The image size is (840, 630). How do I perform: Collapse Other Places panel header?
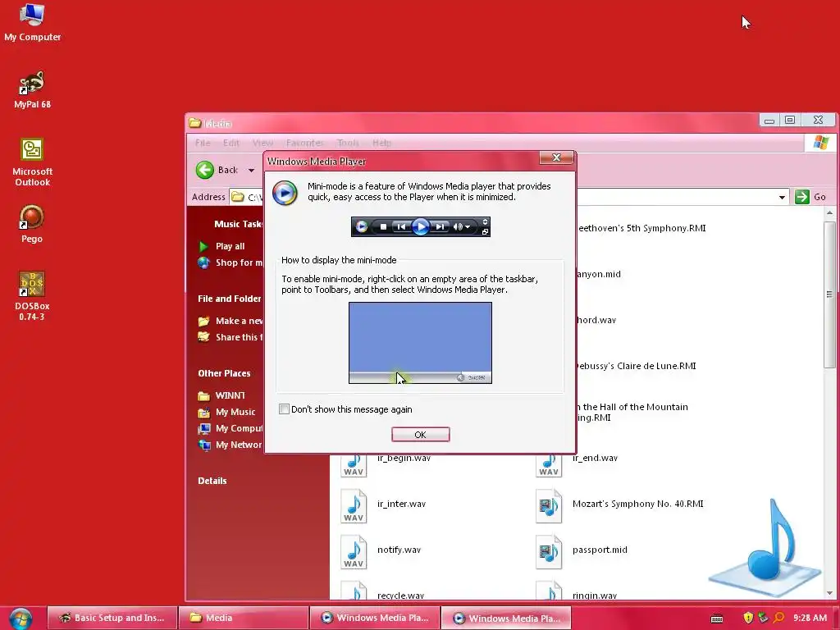(x=224, y=373)
